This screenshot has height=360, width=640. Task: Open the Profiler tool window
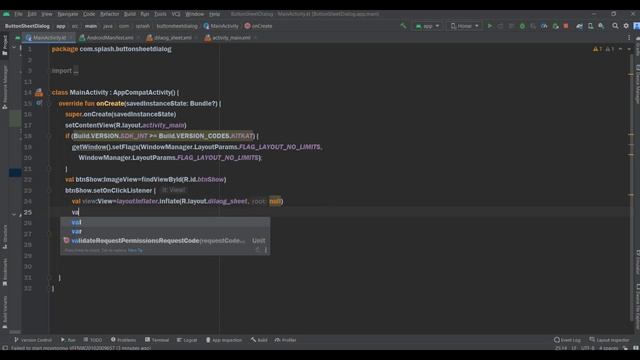click(x=285, y=340)
